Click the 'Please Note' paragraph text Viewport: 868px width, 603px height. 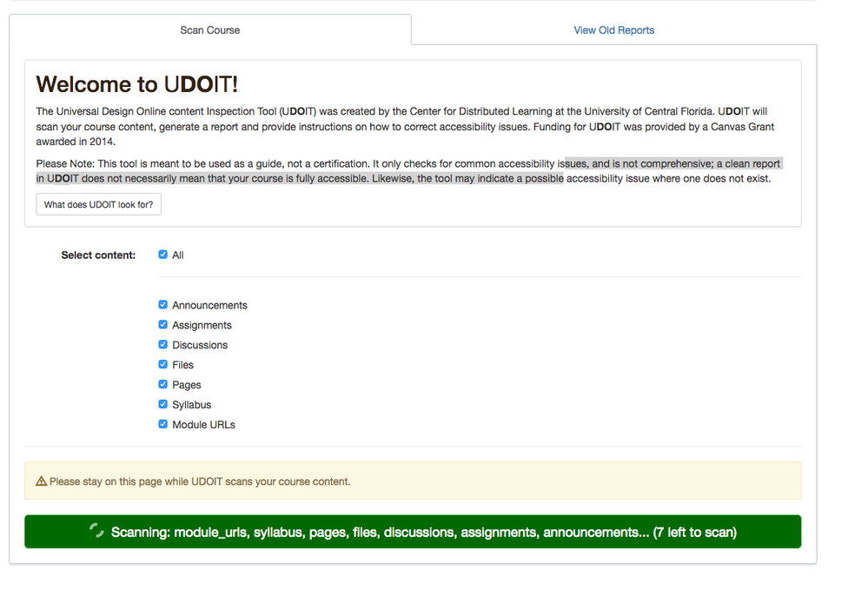coord(408,171)
